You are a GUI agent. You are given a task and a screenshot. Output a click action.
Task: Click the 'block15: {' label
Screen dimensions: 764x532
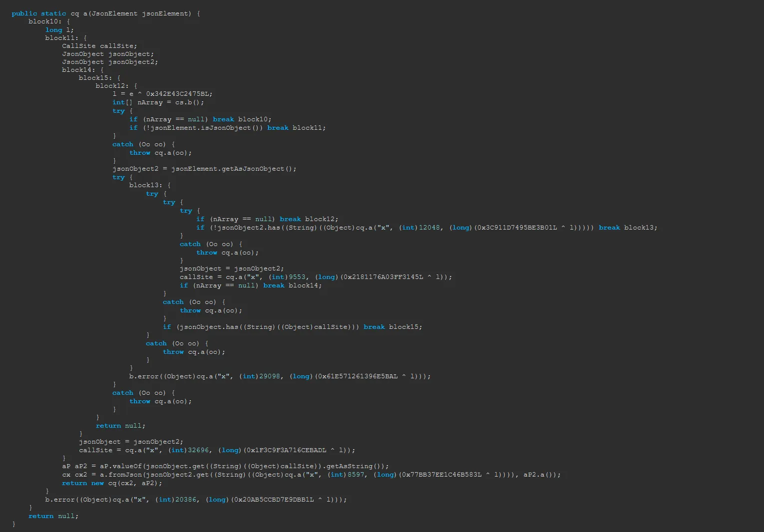click(x=99, y=78)
